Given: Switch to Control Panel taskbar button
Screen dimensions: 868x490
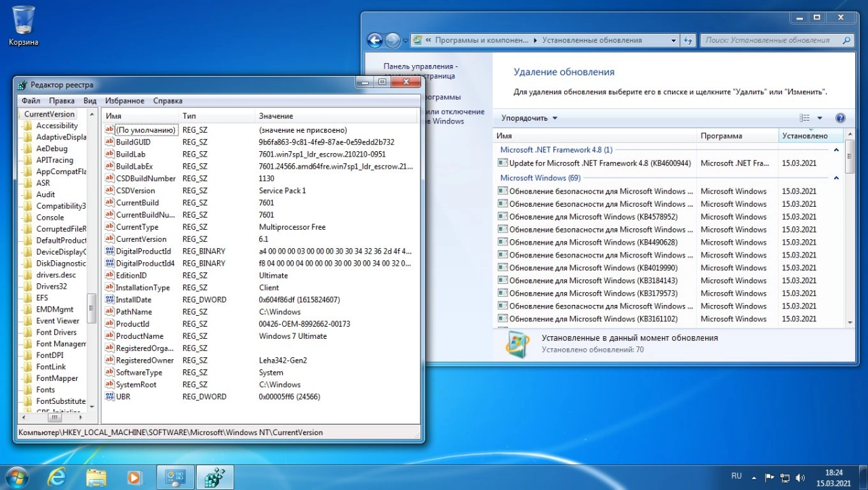Looking at the screenshot, I should point(175,478).
